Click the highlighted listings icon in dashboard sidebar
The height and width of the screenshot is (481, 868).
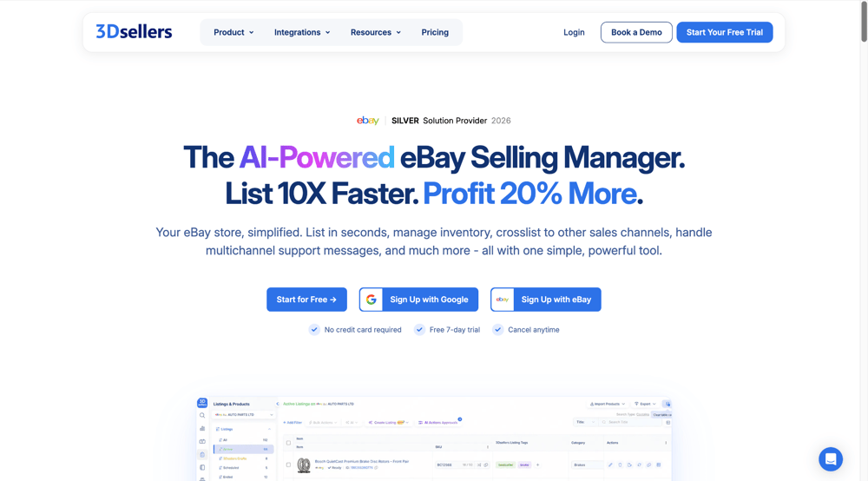202,454
